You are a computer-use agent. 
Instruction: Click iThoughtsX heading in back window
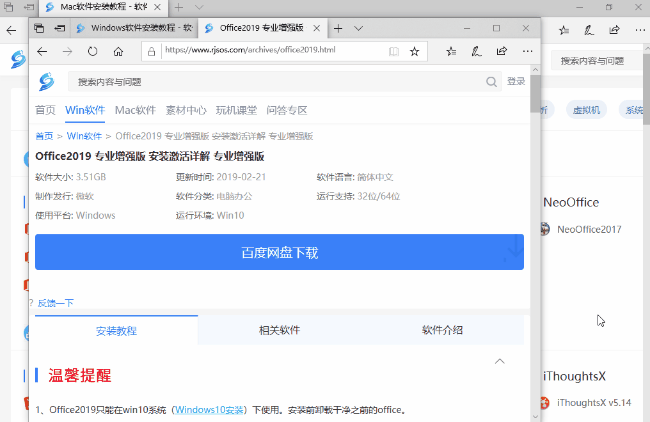(575, 376)
